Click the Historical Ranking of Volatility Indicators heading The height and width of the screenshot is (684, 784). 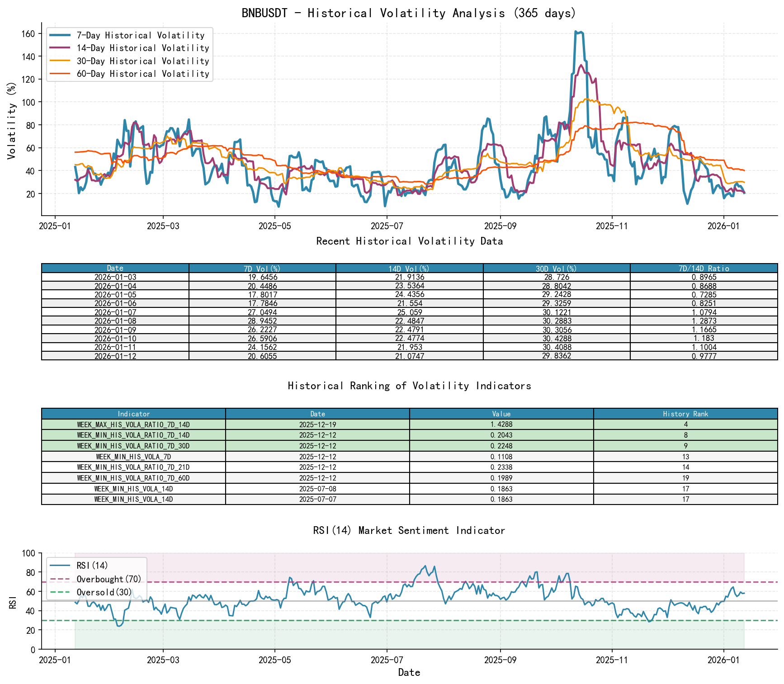[x=409, y=386]
